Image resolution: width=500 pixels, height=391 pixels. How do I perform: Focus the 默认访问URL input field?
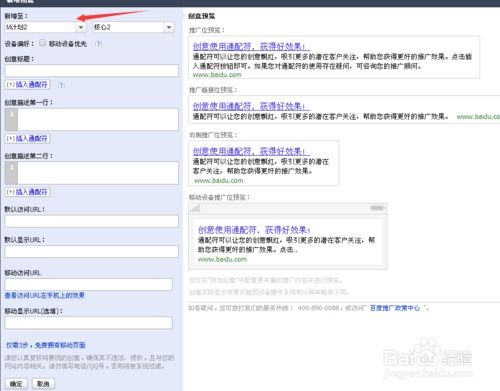tap(92, 221)
